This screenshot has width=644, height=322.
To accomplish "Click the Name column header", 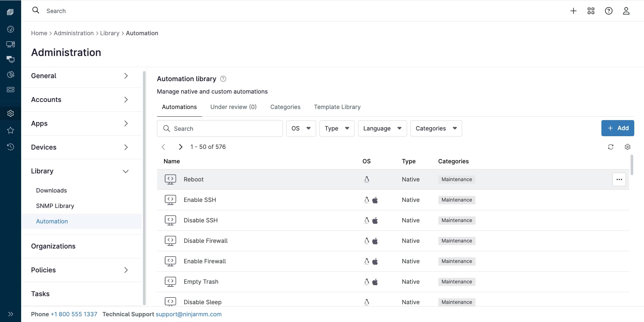I will click(172, 161).
